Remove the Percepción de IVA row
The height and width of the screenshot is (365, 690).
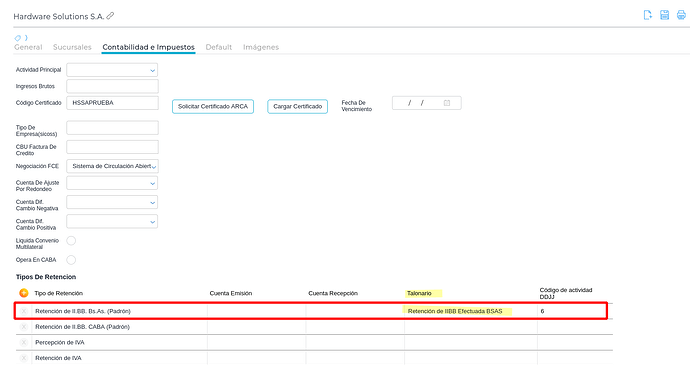tap(24, 343)
